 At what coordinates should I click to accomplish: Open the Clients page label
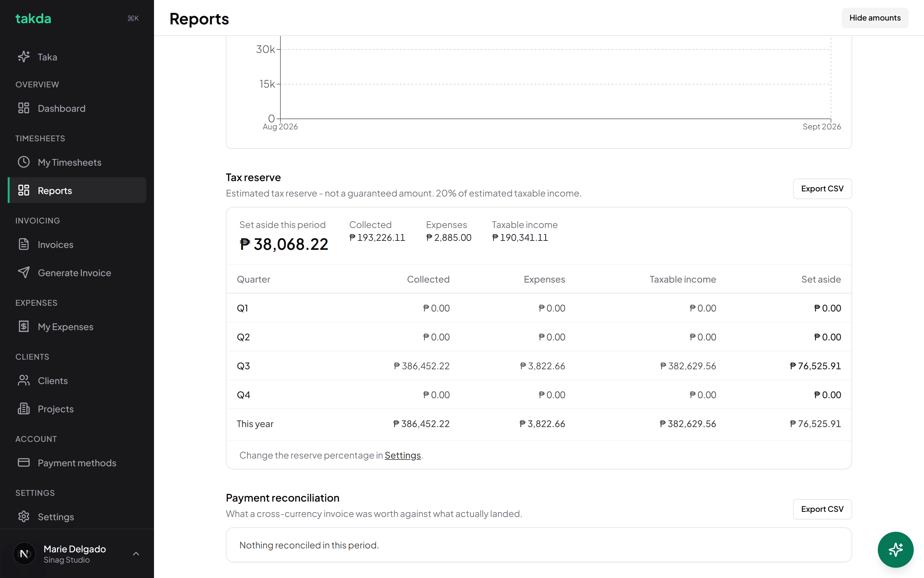(x=53, y=381)
